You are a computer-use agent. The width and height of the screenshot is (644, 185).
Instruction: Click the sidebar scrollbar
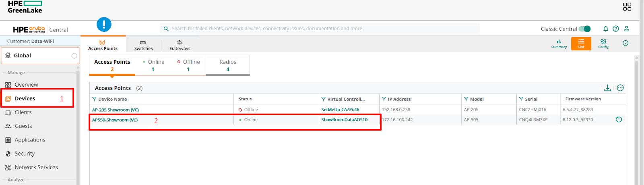point(78,125)
